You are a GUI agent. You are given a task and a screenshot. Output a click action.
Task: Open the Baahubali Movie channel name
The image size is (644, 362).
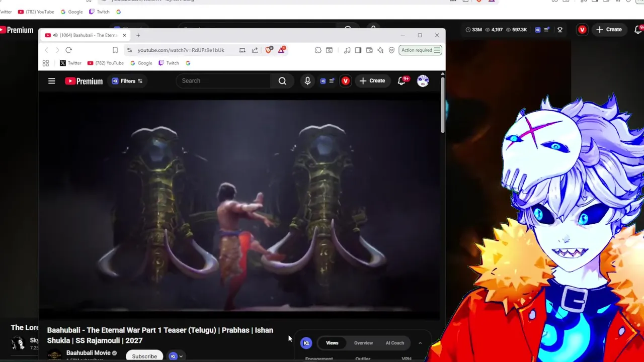click(x=89, y=353)
